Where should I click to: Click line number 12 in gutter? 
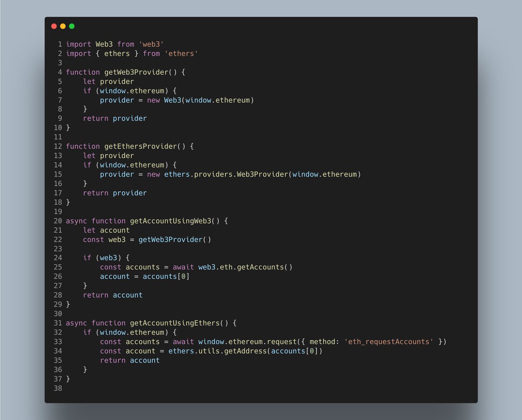tap(58, 146)
